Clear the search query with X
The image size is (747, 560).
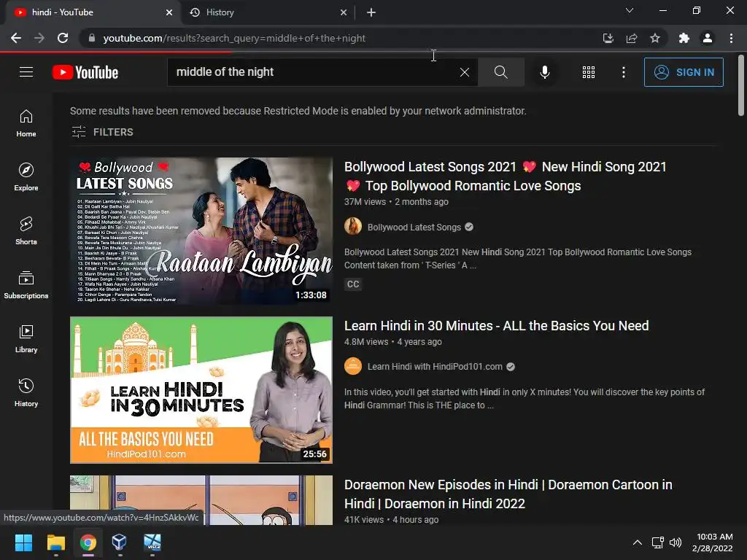(x=465, y=72)
